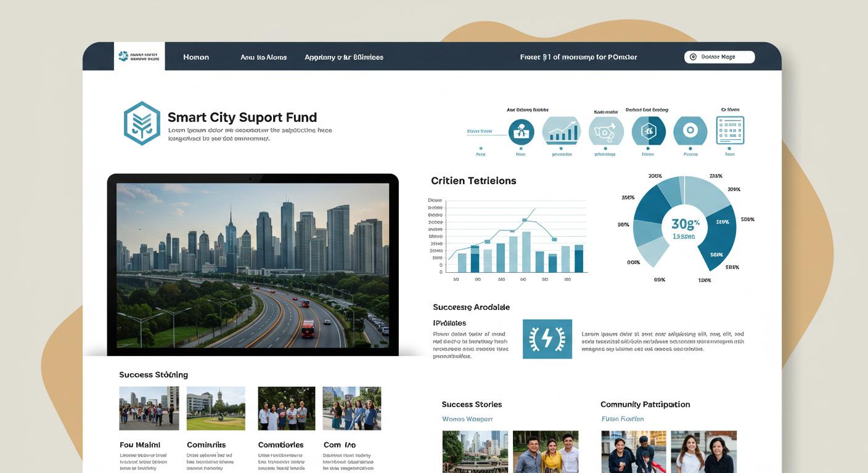The height and width of the screenshot is (473, 868).
Task: Click the IPrólates subheading
Action: tap(449, 323)
